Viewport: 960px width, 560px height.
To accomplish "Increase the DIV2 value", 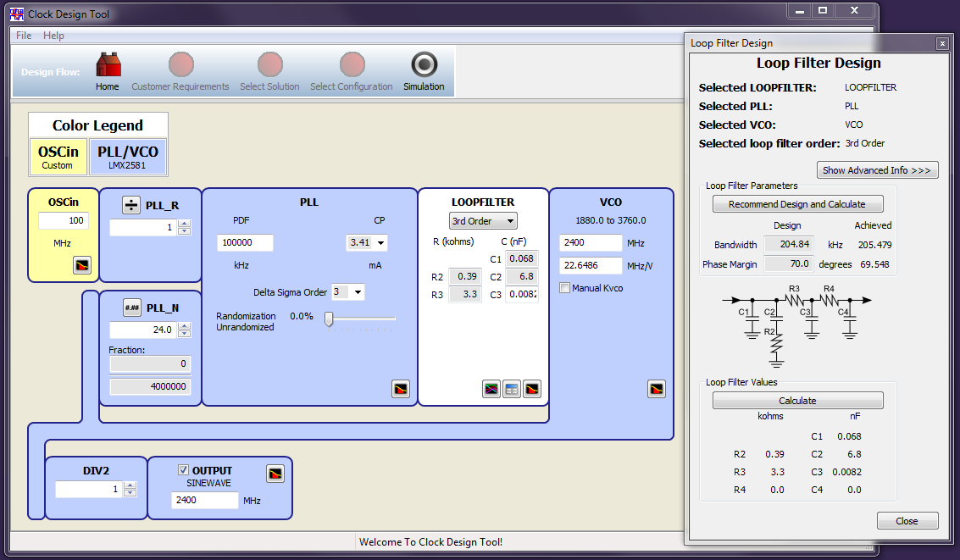I will (130, 485).
